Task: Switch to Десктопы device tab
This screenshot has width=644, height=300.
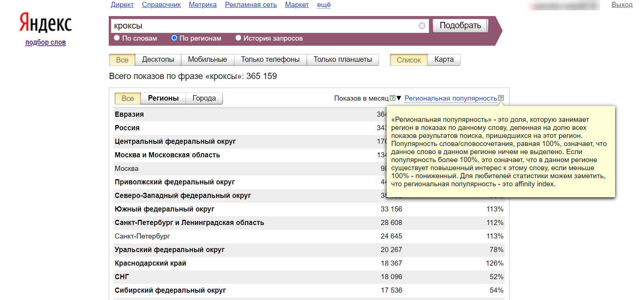Action: click(x=158, y=60)
